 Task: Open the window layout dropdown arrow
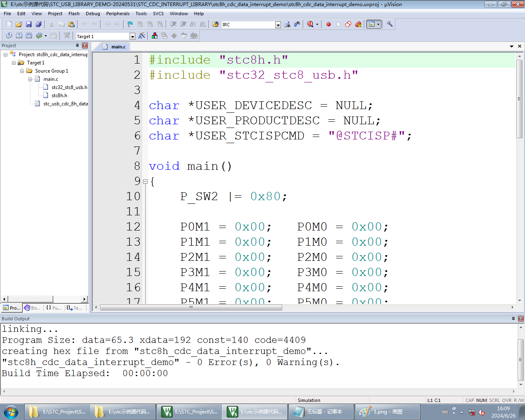click(378, 25)
